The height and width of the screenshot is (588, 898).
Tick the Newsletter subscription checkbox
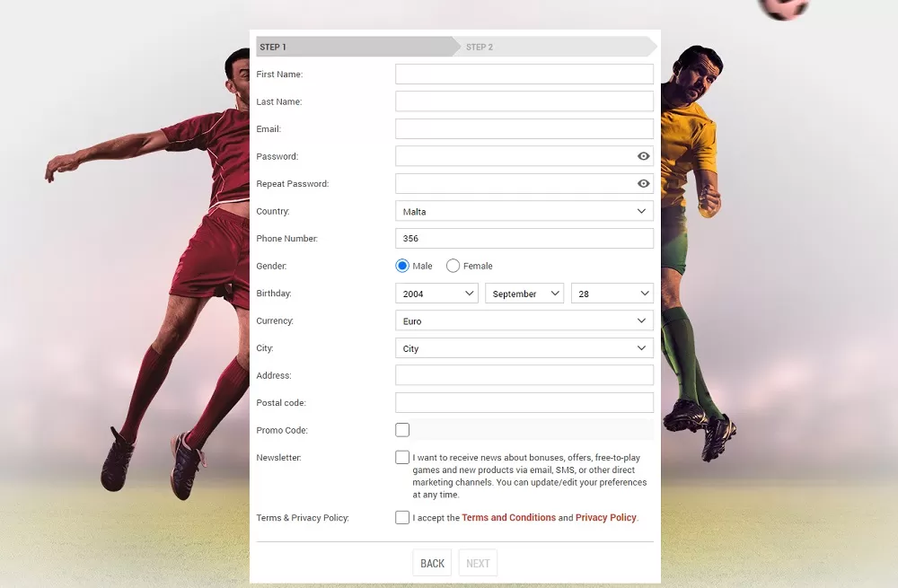pos(402,458)
